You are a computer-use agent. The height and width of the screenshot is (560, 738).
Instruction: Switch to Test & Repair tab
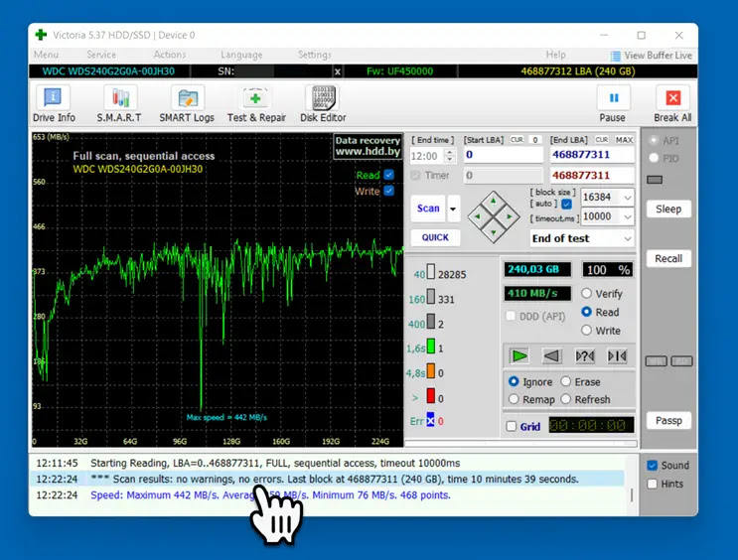click(x=256, y=104)
